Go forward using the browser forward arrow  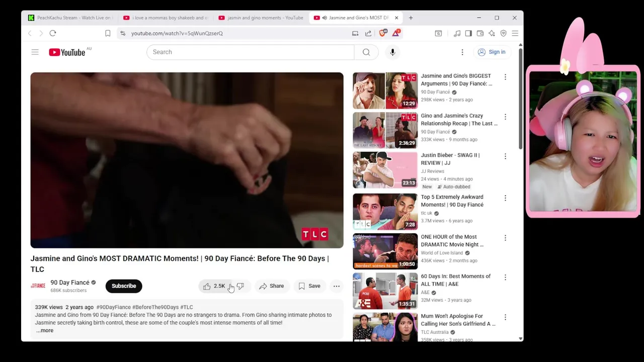41,33
